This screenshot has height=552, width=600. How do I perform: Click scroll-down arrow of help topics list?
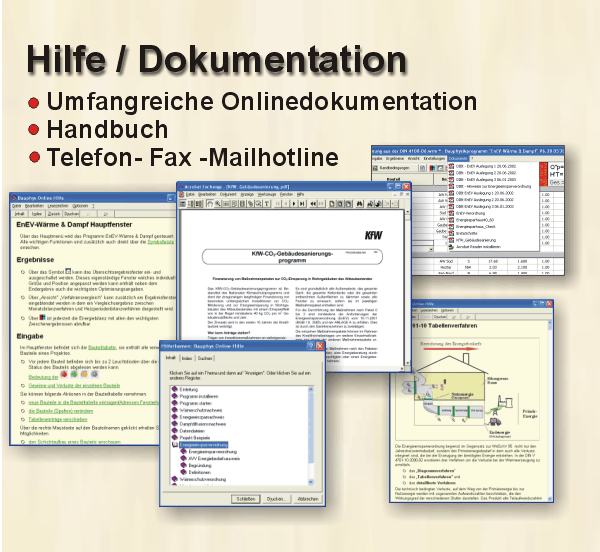(311, 482)
